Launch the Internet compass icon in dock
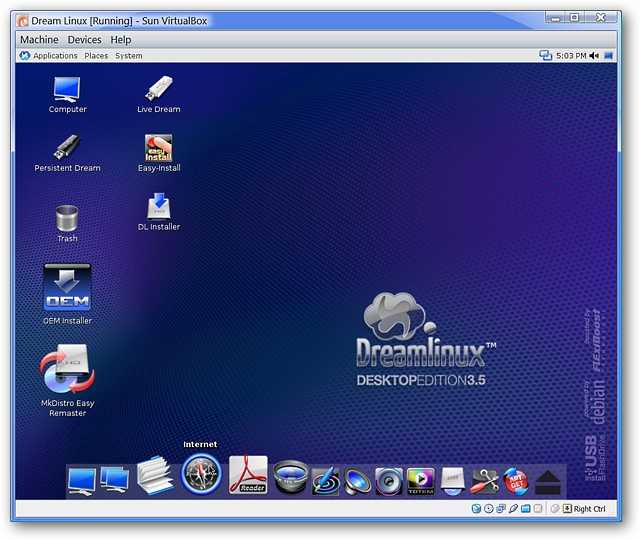This screenshot has width=640, height=540. (x=201, y=474)
